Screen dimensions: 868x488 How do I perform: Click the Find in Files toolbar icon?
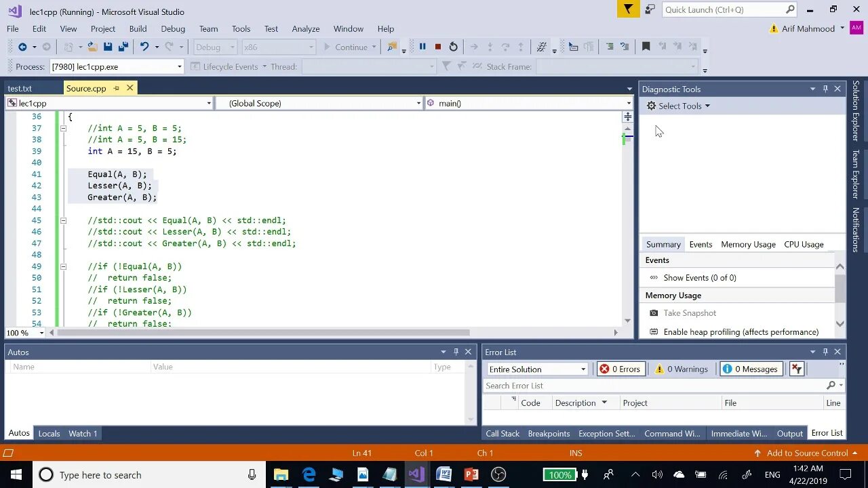(x=392, y=47)
